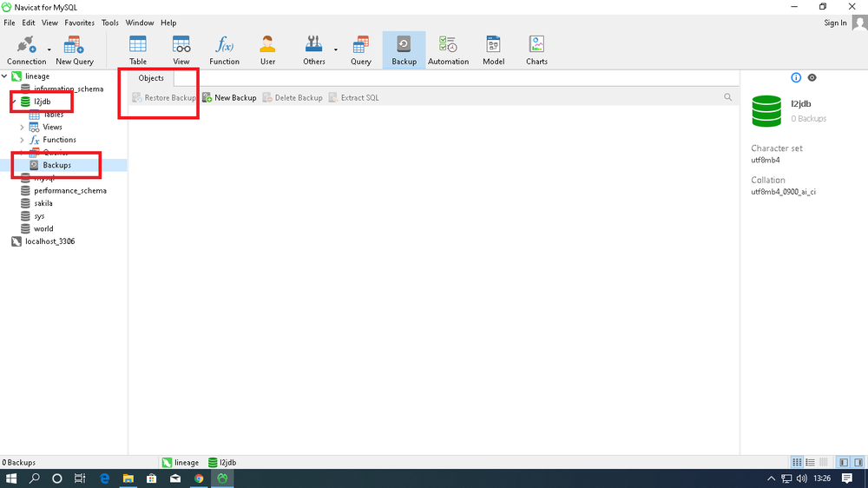Open the Model toolbar icon

[x=493, y=50]
